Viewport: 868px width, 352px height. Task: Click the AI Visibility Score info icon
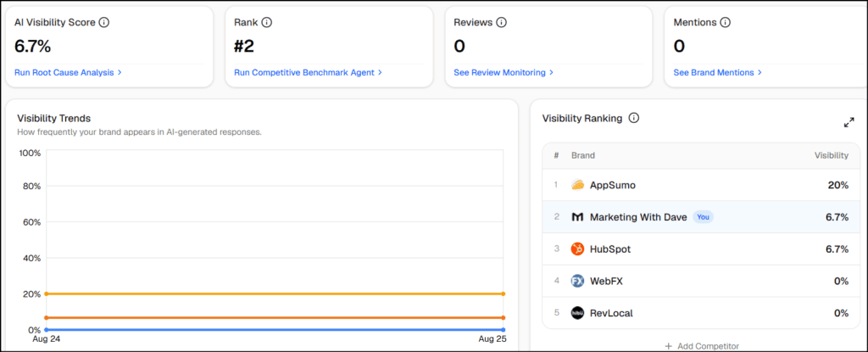[x=104, y=23]
